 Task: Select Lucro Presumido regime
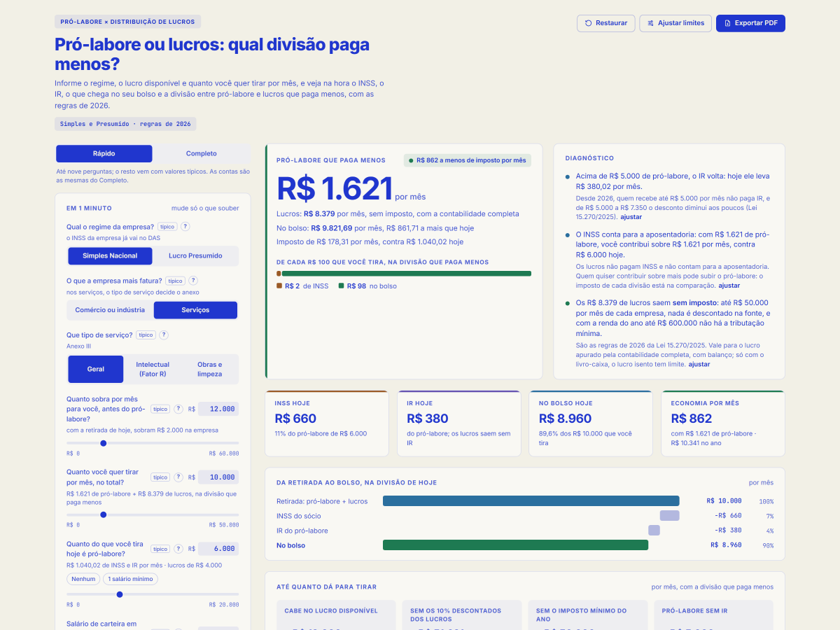pyautogui.click(x=195, y=255)
